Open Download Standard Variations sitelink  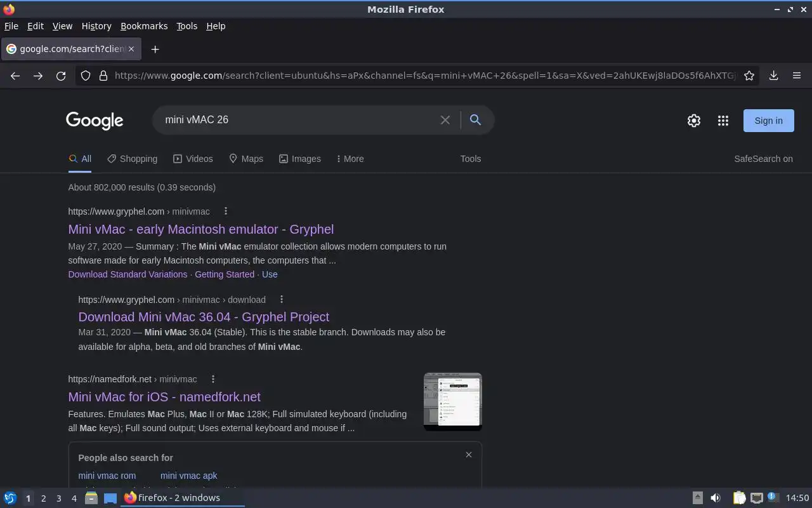[128, 274]
